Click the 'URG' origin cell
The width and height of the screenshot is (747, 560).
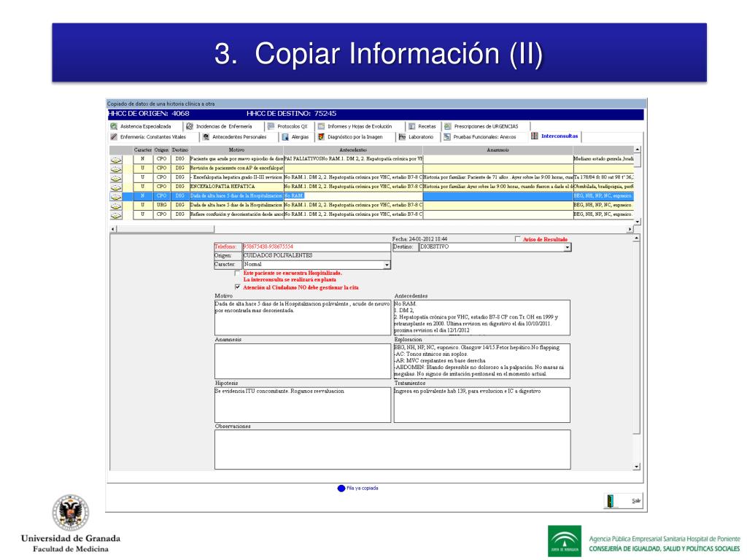tap(161, 205)
